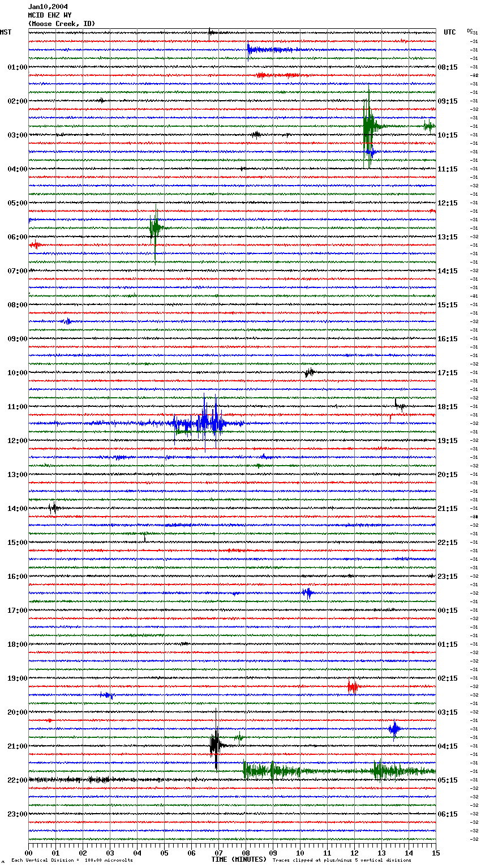The image size is (481, 868).
Task: Click the large black spike near 21:00 MST
Action: [216, 741]
